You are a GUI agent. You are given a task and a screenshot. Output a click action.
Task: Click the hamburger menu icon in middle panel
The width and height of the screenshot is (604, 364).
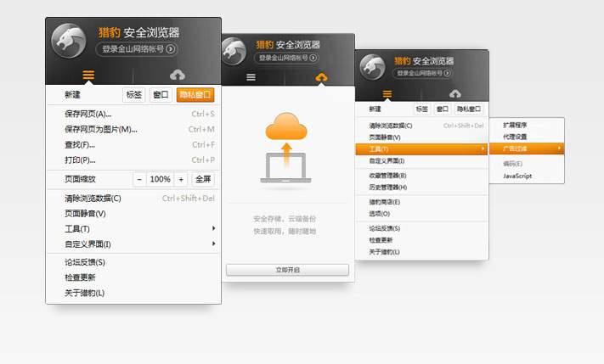251,77
